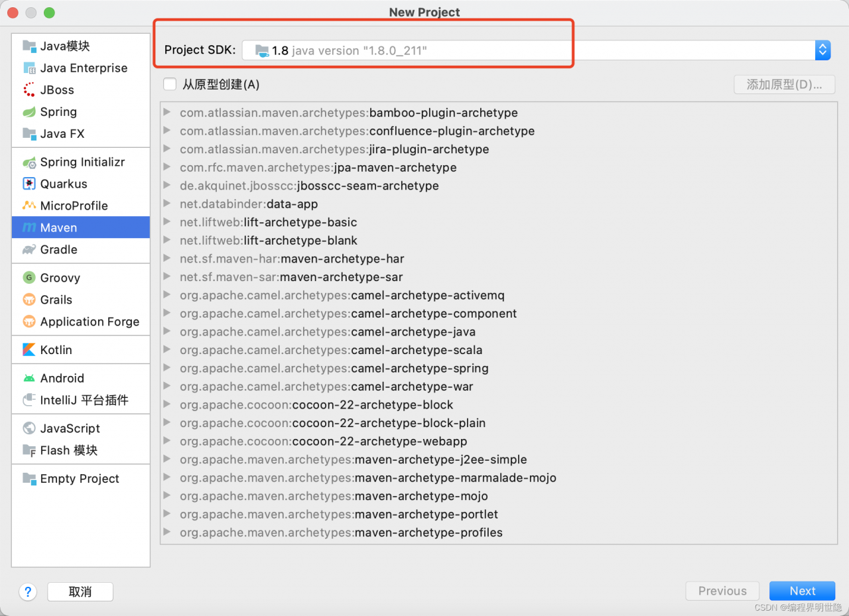Click the IntelliJ 平台插件 icon
849x616 pixels.
click(x=29, y=400)
